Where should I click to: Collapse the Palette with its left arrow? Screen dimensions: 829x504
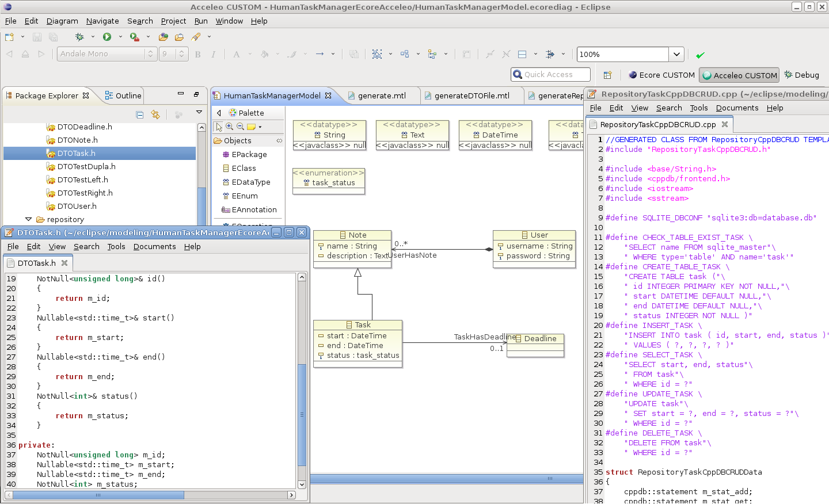[x=219, y=113]
